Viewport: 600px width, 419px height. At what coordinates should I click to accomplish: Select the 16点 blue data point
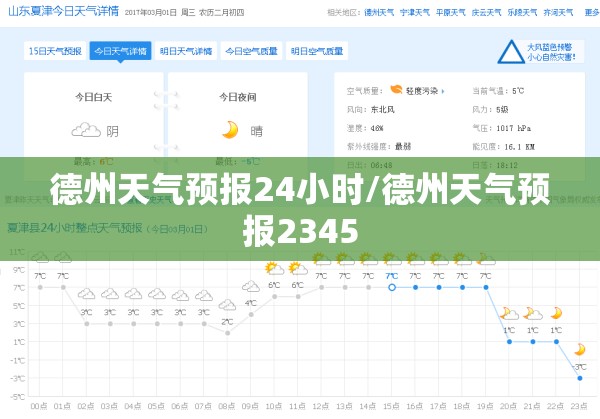point(416,287)
